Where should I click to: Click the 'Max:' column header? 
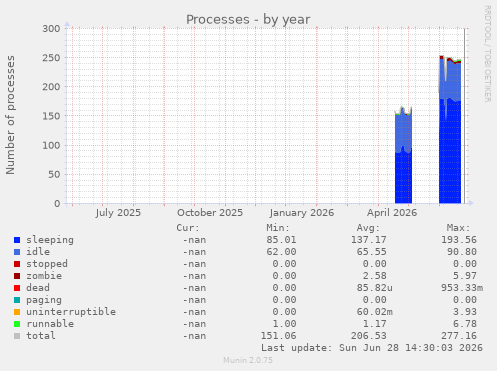[x=459, y=228]
